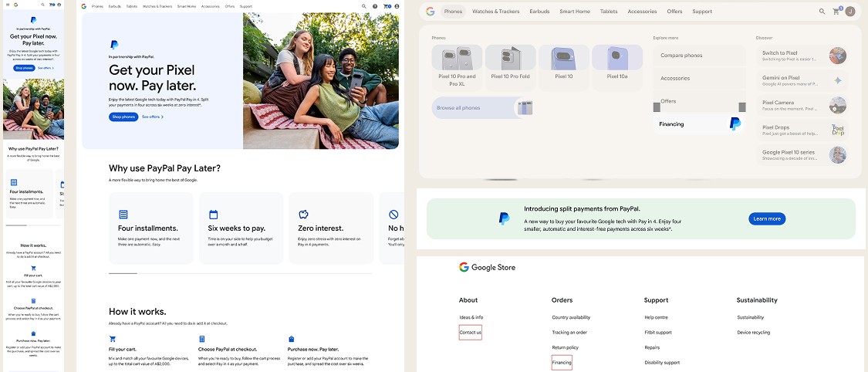This screenshot has height=372, width=868.
Task: Open Google Pixel 10 series under Discover
Action: tap(802, 155)
